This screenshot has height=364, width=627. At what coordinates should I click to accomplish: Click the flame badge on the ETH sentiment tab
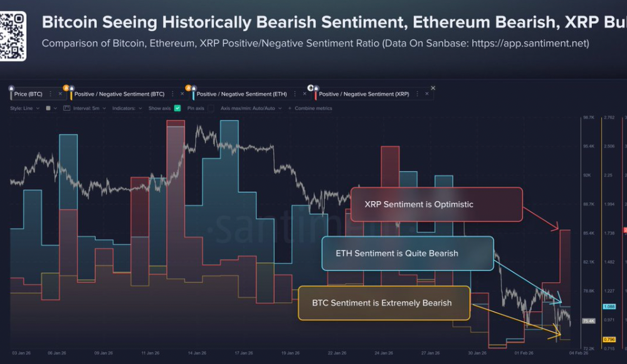(x=189, y=88)
